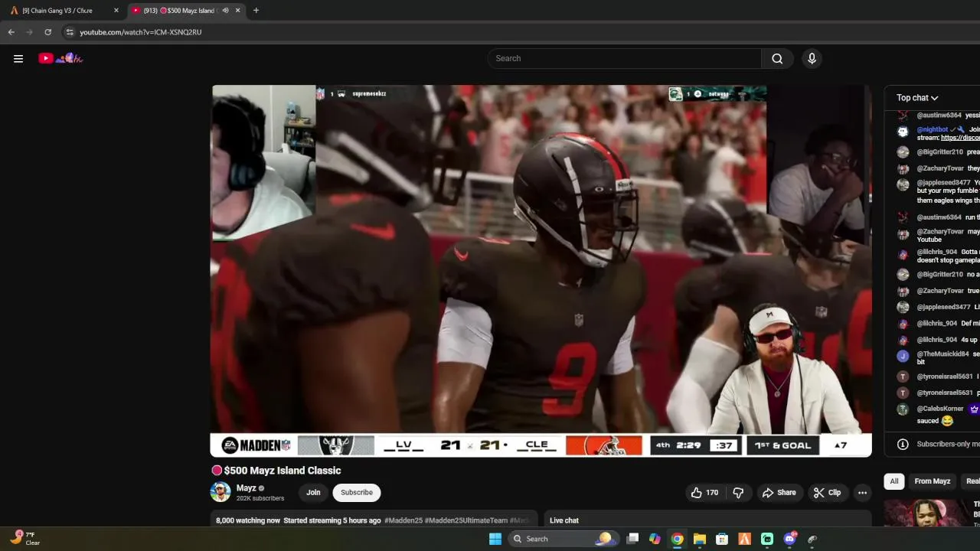Like the video with thumbs up

click(704, 493)
